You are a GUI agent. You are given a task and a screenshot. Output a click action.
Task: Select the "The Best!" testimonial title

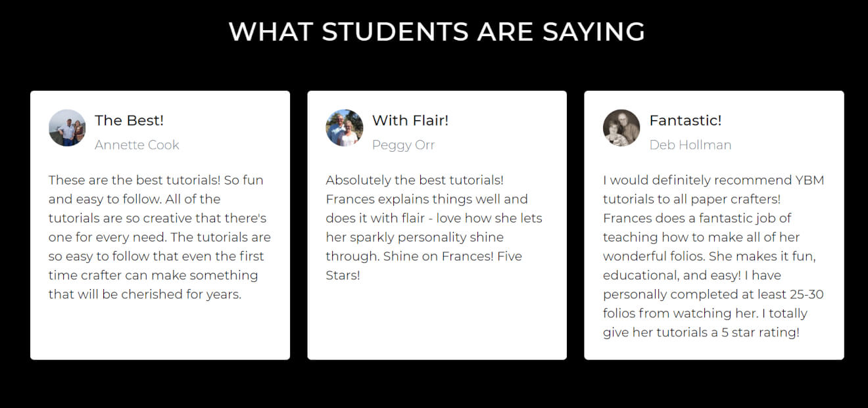[x=129, y=120]
